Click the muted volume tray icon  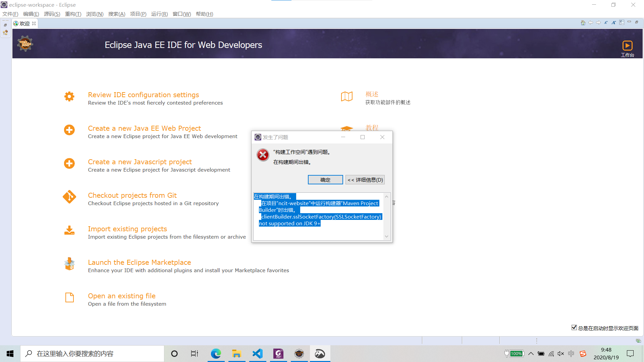[x=561, y=354]
